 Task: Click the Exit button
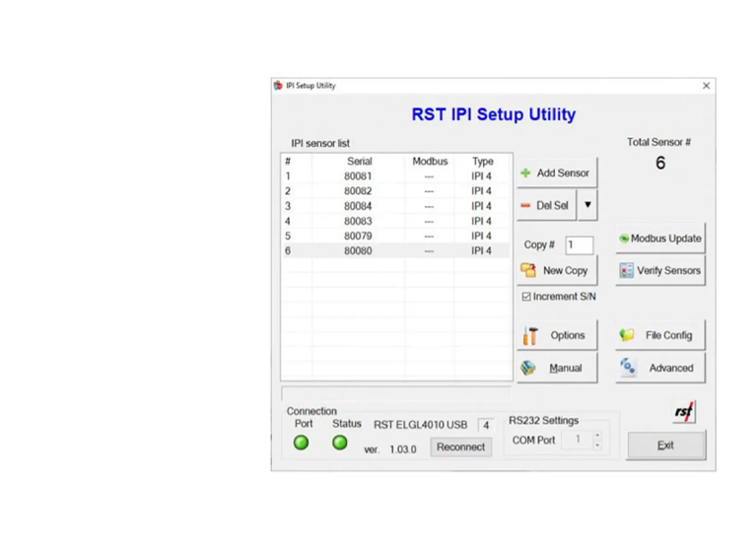coord(666,446)
